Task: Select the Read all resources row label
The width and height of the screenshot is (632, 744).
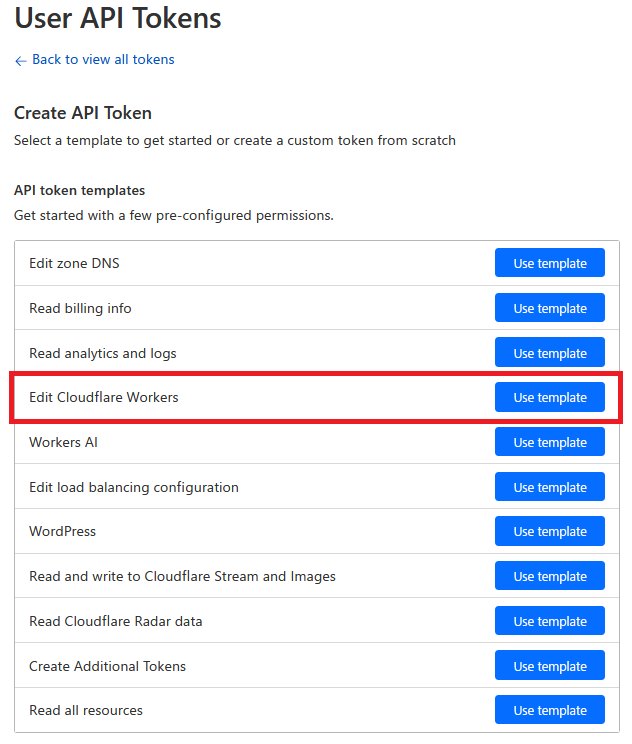Action: click(x=86, y=710)
